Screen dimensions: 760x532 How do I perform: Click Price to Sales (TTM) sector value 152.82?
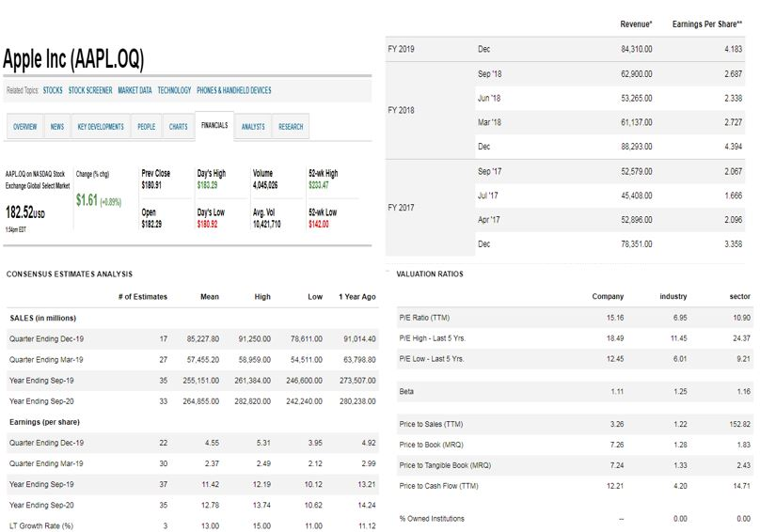click(x=739, y=424)
